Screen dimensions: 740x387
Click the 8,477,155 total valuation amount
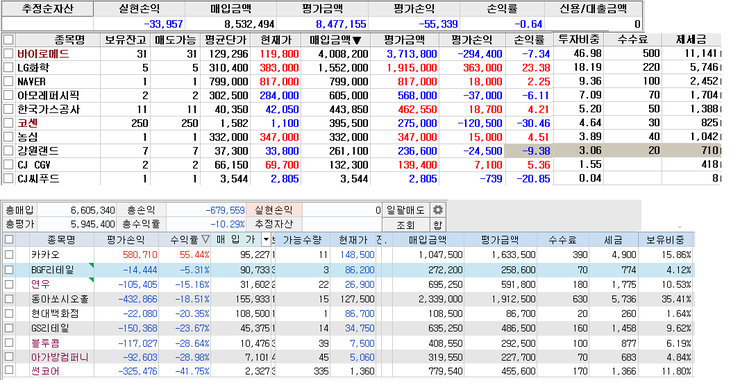[x=341, y=24]
